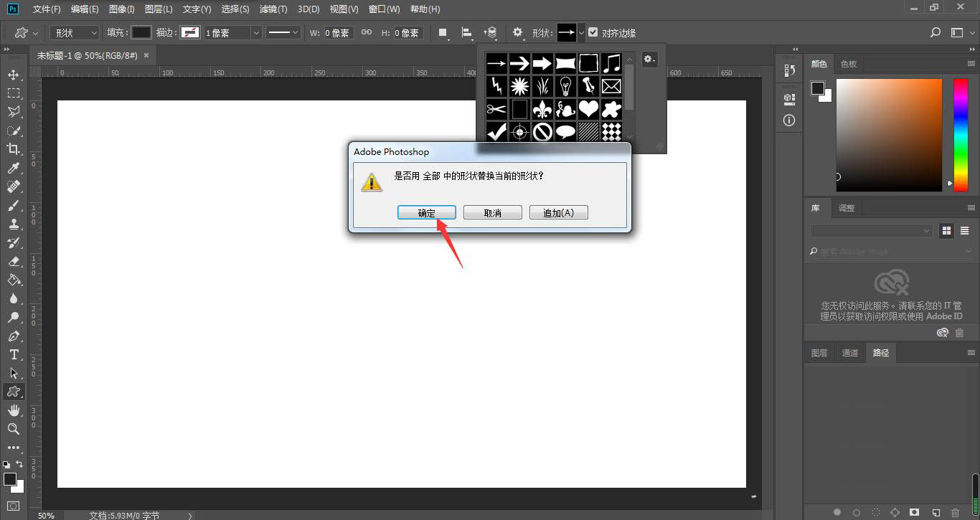This screenshot has width=980, height=520.
Task: Open the tool mode dropdown showing 形状
Action: pyautogui.click(x=74, y=32)
